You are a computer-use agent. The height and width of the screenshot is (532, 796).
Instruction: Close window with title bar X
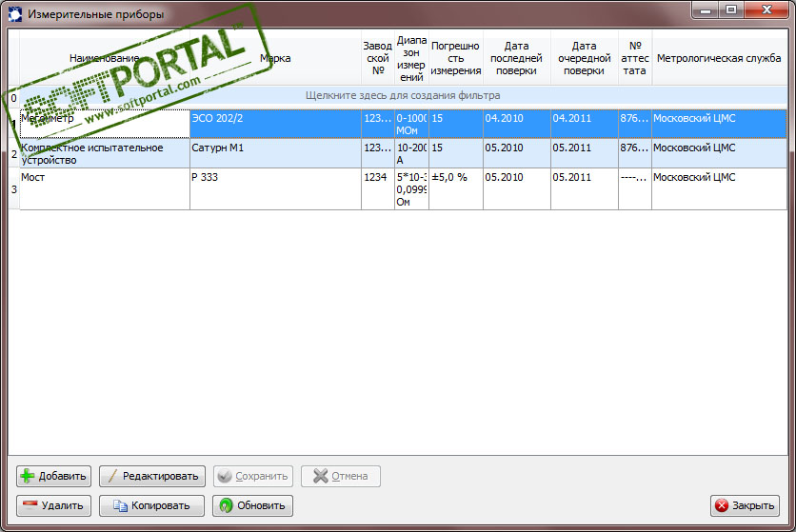767,10
